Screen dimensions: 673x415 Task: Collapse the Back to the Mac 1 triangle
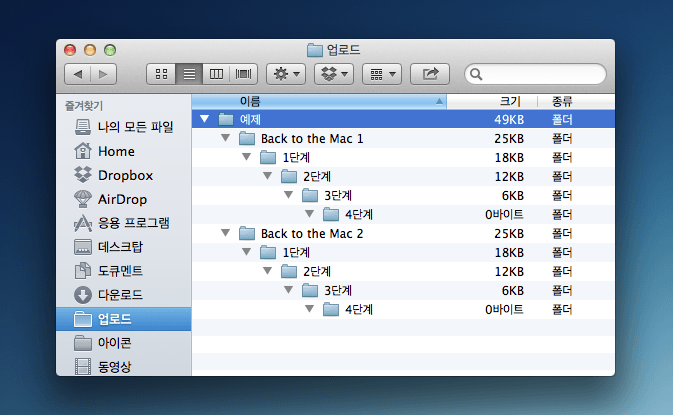click(x=226, y=138)
